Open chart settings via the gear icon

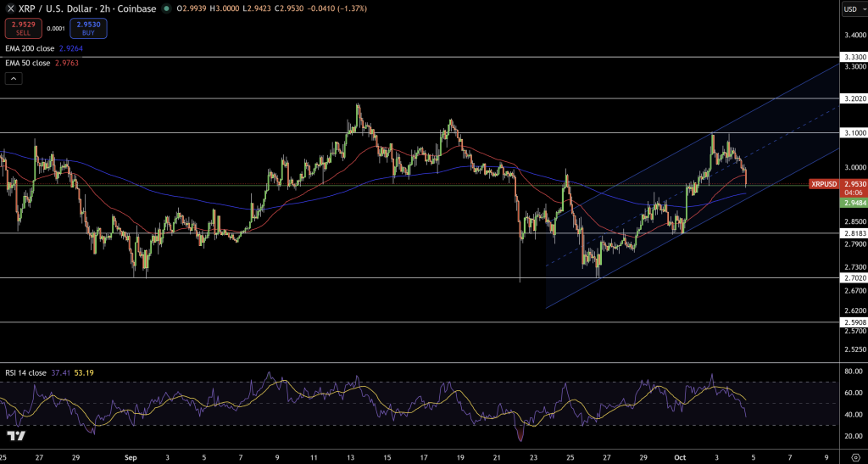coord(852,456)
